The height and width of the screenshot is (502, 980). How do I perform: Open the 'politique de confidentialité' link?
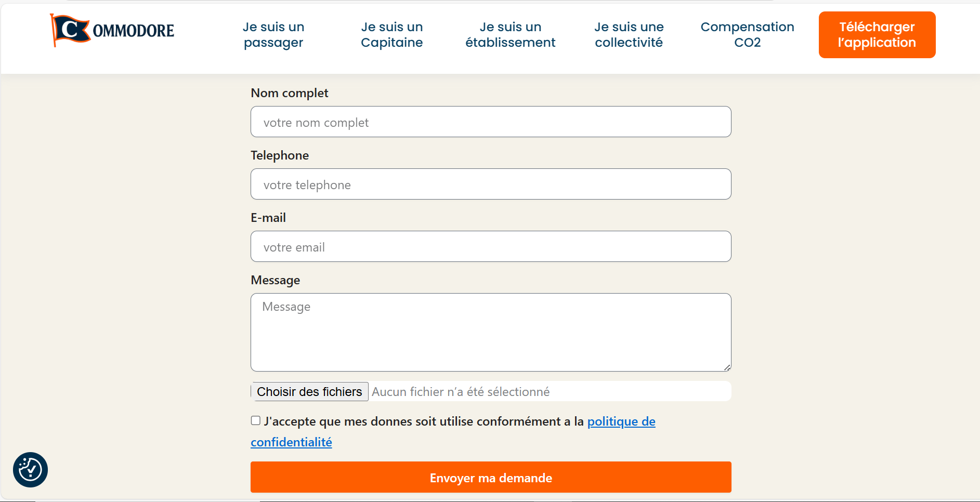(621, 421)
